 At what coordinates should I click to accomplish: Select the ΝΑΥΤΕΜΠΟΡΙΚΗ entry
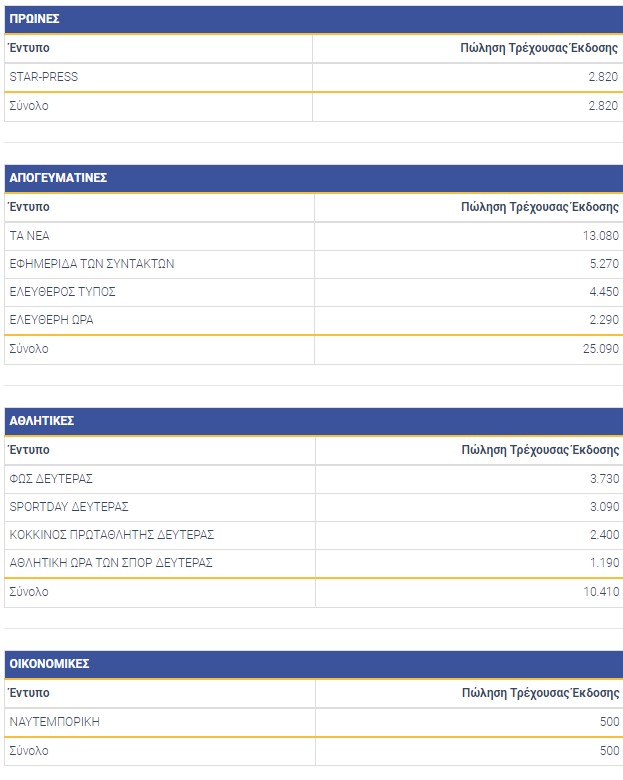click(54, 721)
